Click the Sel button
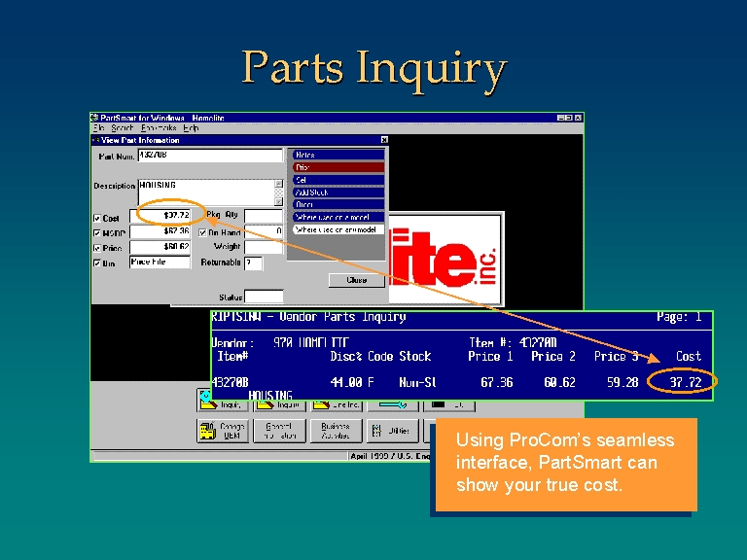Screen dimensions: 747x560 (x=338, y=180)
